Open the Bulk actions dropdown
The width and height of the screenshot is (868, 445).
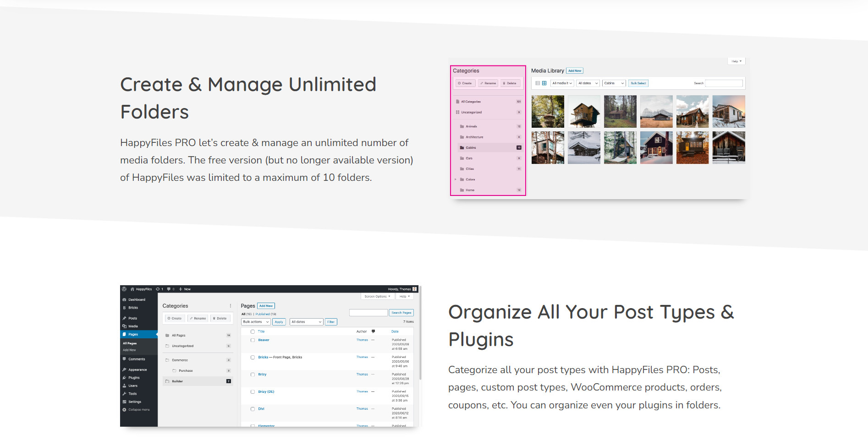tap(256, 322)
